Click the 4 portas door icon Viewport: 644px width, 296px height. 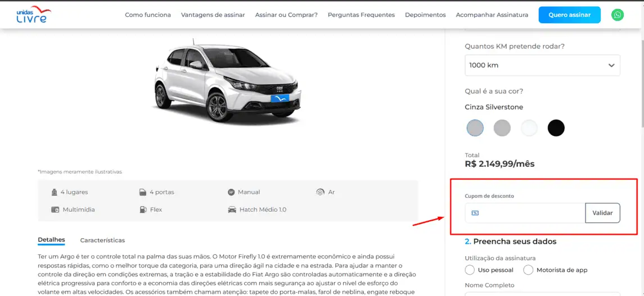coord(142,192)
